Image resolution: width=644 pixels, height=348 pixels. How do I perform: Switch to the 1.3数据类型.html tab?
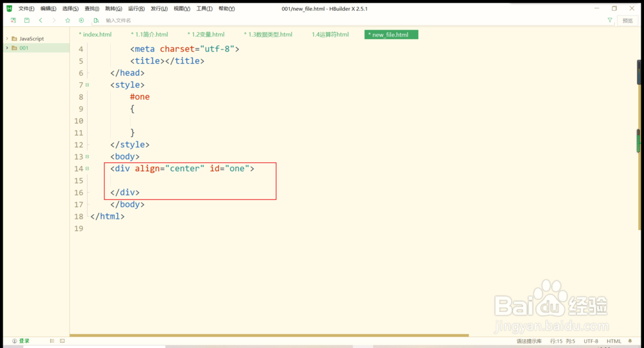[268, 35]
